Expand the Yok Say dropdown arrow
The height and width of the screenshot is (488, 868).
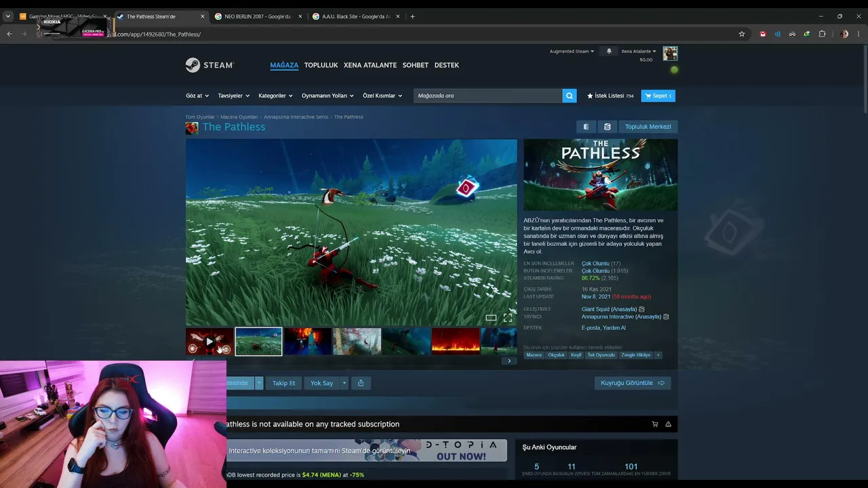[344, 383]
